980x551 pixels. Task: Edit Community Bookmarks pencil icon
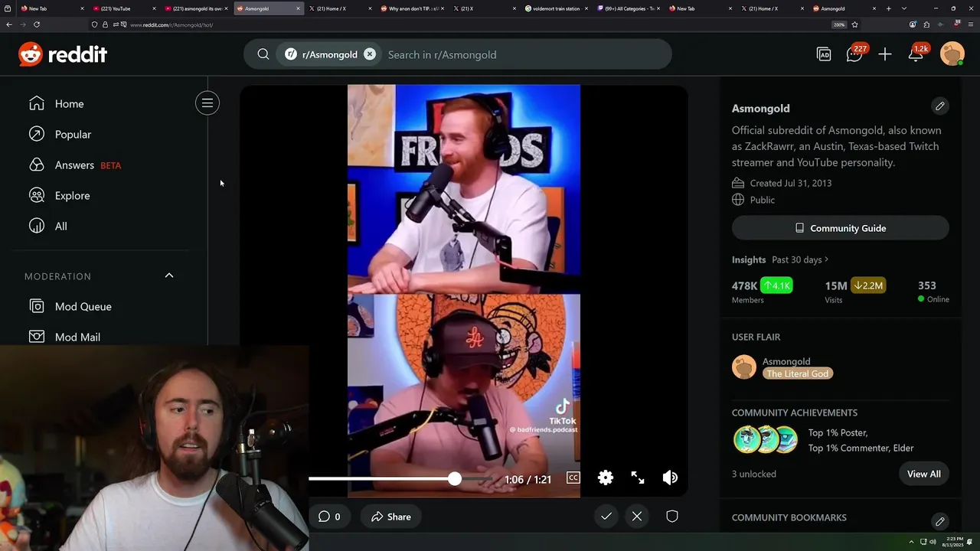tap(940, 521)
